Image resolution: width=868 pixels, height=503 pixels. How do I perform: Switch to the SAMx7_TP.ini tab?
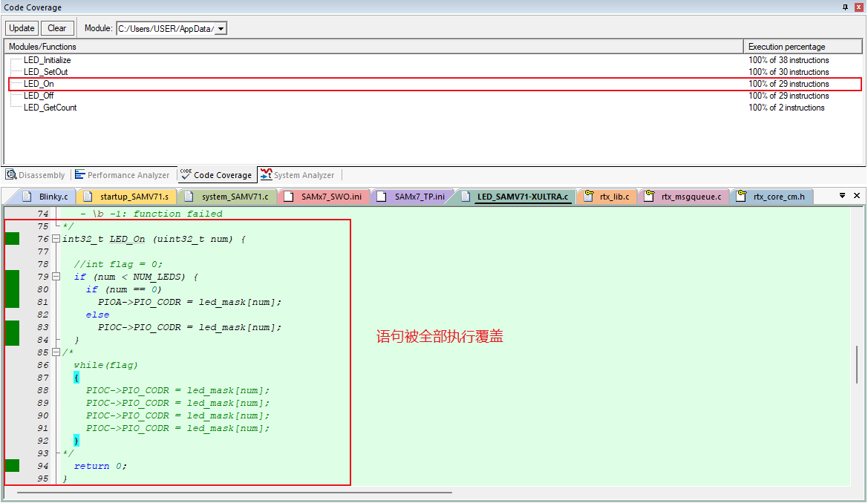click(420, 197)
